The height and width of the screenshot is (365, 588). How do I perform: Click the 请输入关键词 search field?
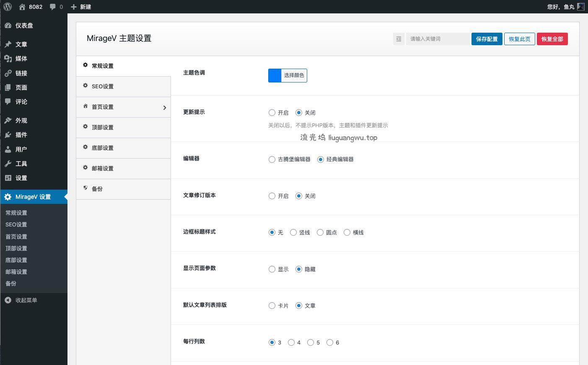point(437,39)
